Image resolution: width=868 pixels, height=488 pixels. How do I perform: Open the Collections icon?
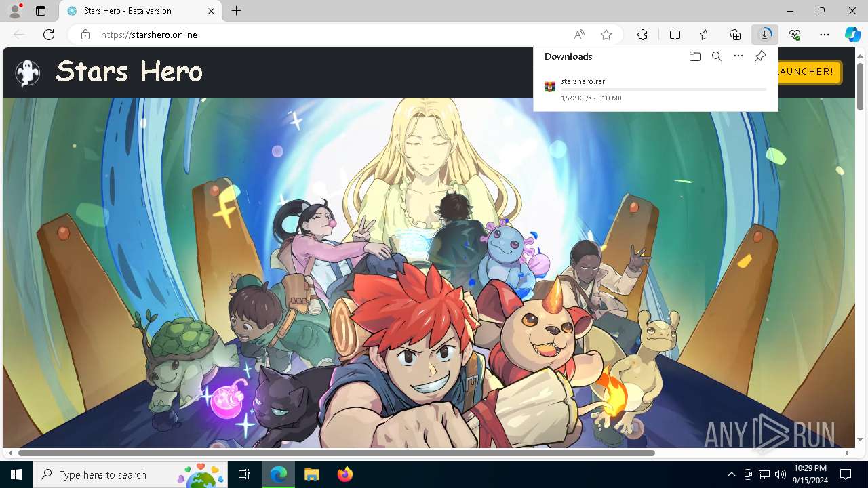735,35
